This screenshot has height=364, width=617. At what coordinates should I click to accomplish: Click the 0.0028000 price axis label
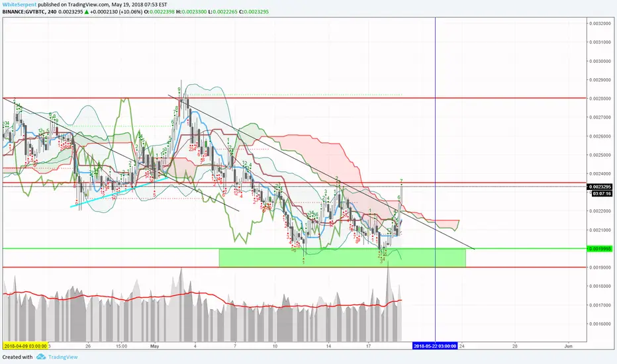coord(600,99)
